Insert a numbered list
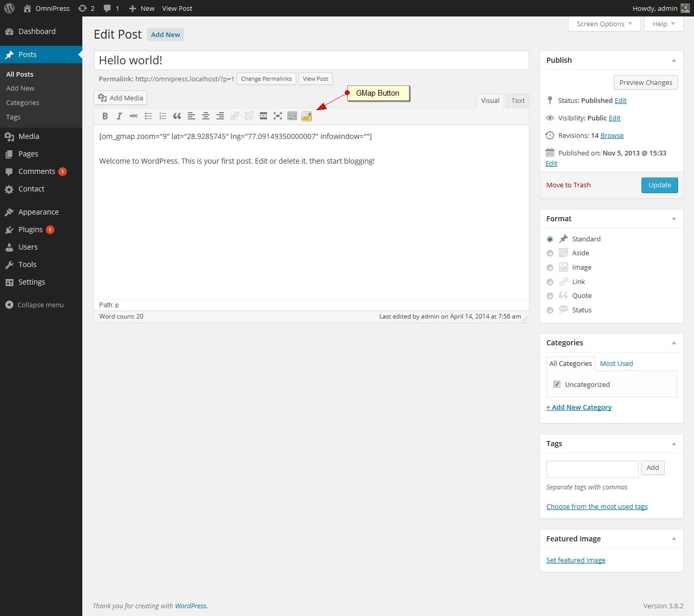 (x=163, y=116)
